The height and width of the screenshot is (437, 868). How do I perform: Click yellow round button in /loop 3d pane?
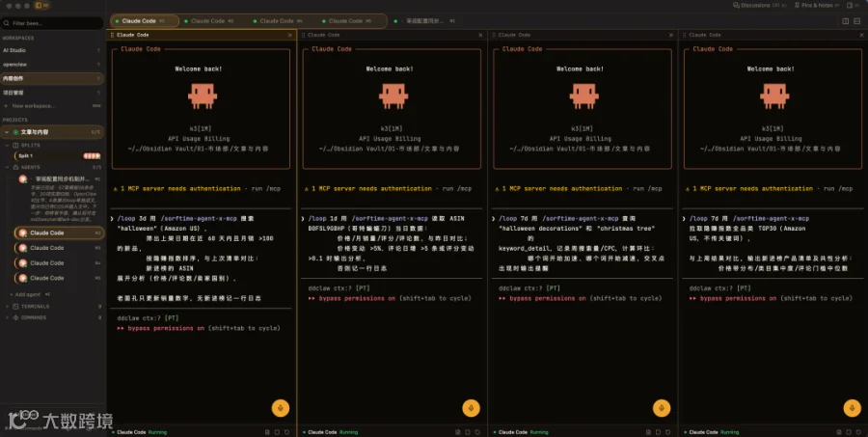[281, 408]
